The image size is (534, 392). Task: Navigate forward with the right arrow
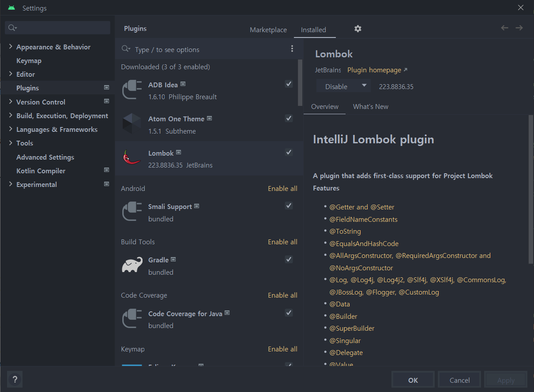tap(519, 28)
